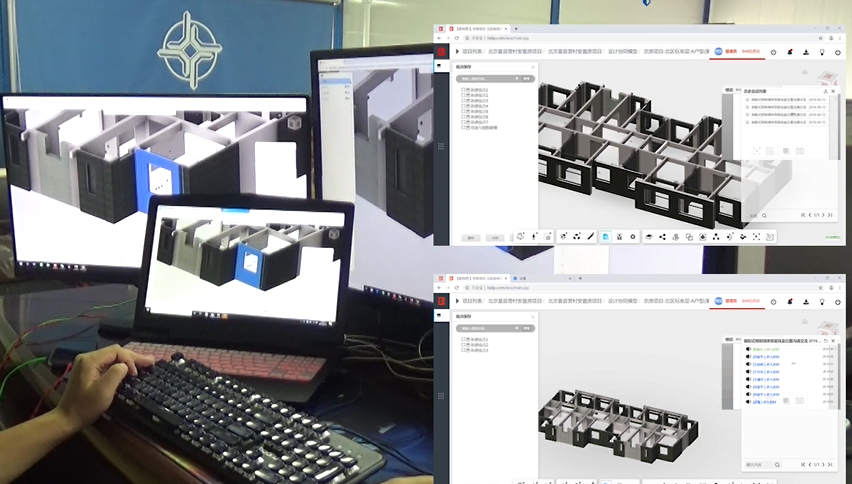Check the first viewpoint checkbox in upper panel

tap(463, 88)
